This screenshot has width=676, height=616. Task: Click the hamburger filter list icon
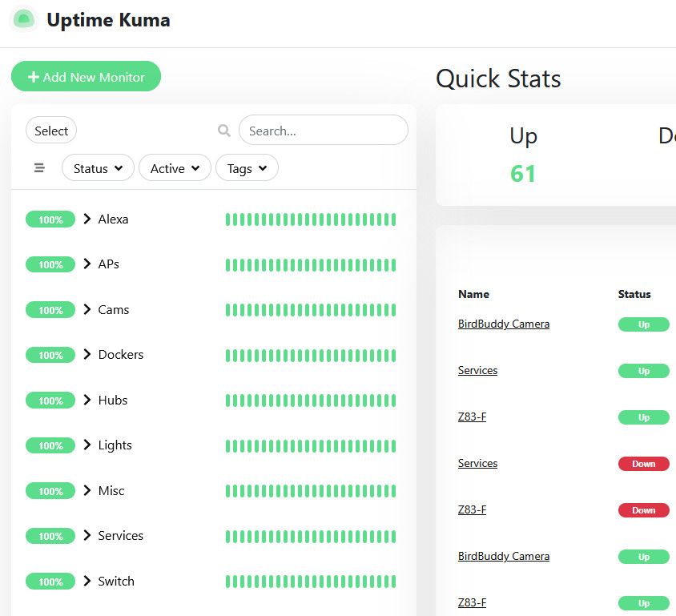tap(39, 168)
